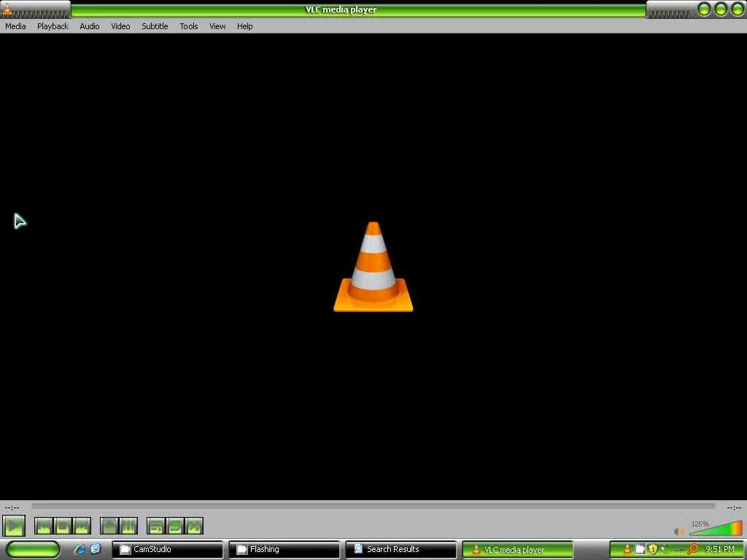Open the Audio menu
The width and height of the screenshot is (747, 560).
click(90, 26)
